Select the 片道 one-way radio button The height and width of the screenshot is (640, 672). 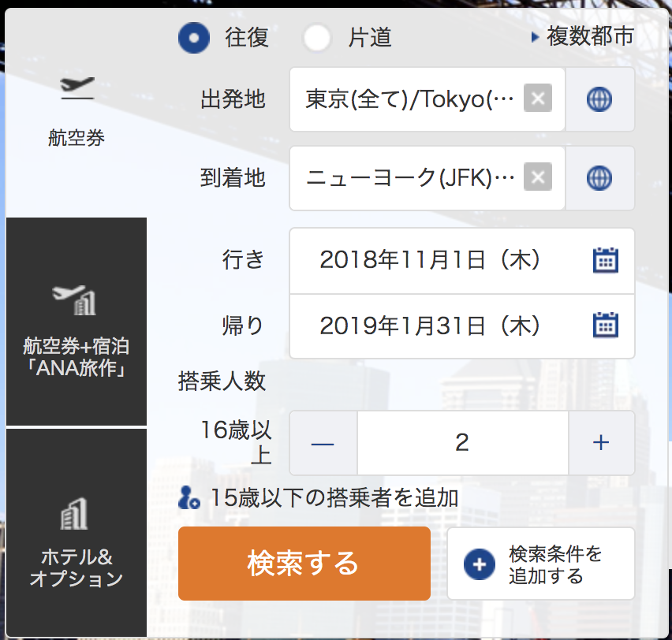click(317, 38)
